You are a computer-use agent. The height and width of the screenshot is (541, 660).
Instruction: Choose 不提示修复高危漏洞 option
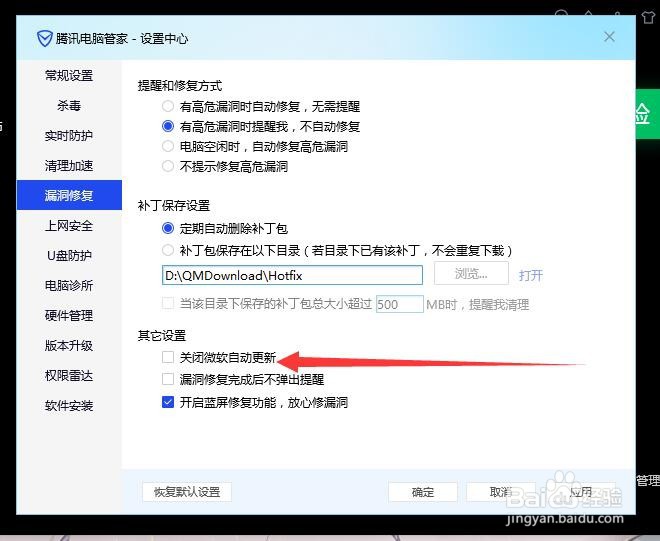pos(168,166)
